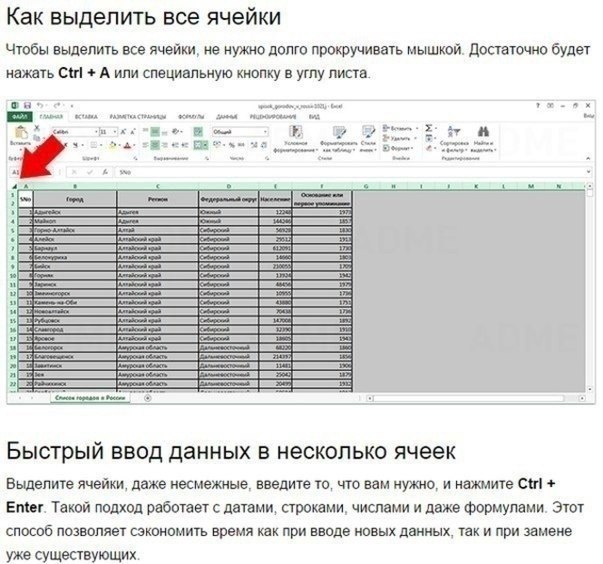Image resolution: width=603 pixels, height=564 pixels.
Task: Click inside the formula bar showing S№
Action: pyautogui.click(x=350, y=172)
